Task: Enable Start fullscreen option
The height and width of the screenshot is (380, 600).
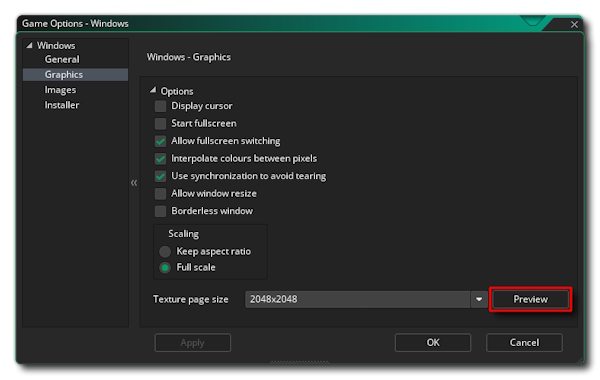Action: (160, 124)
